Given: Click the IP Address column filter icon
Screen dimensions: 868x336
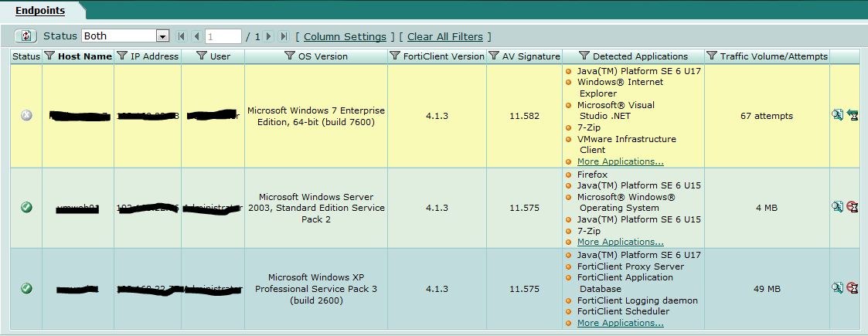Looking at the screenshot, I should (122, 56).
